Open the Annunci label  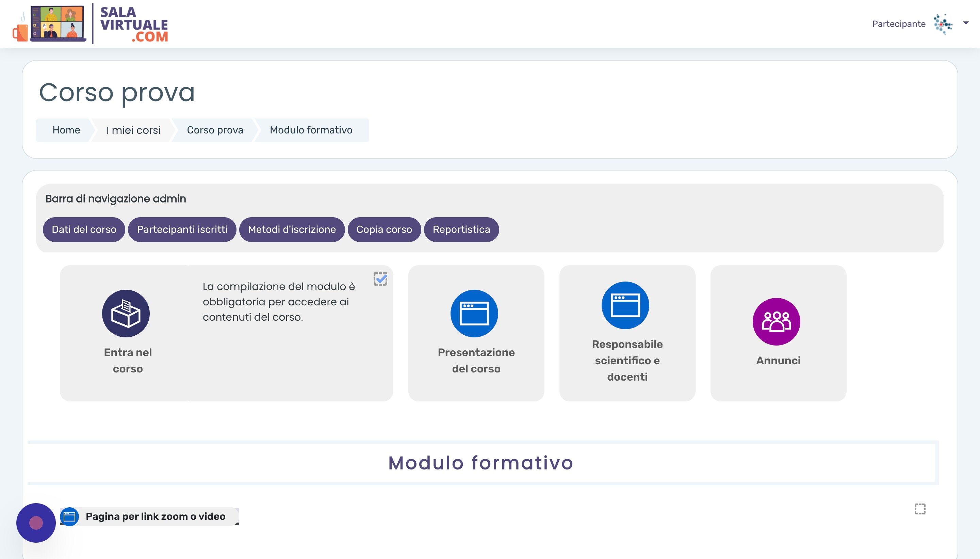tap(778, 361)
